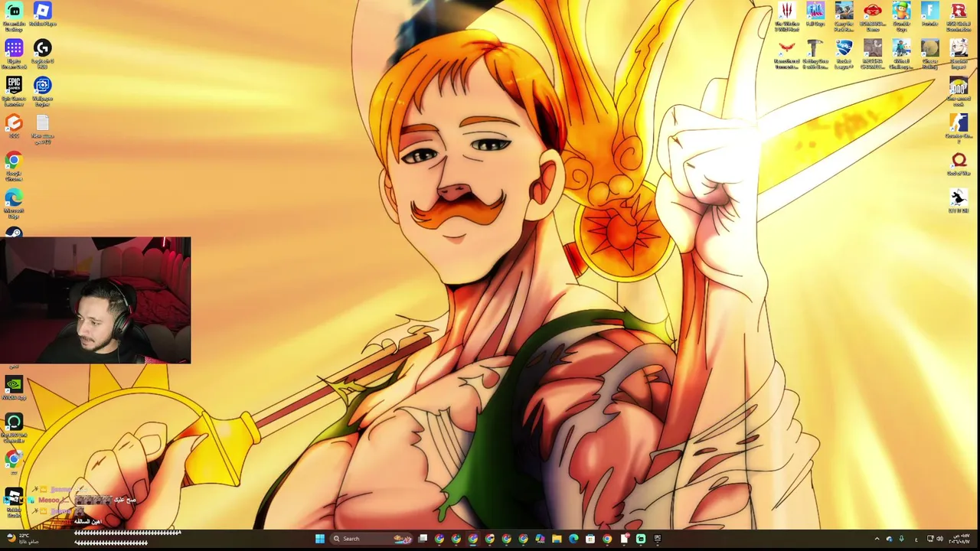Screen dimensions: 980x551
Task: Select the webcam overlay preview
Action: tap(95, 300)
